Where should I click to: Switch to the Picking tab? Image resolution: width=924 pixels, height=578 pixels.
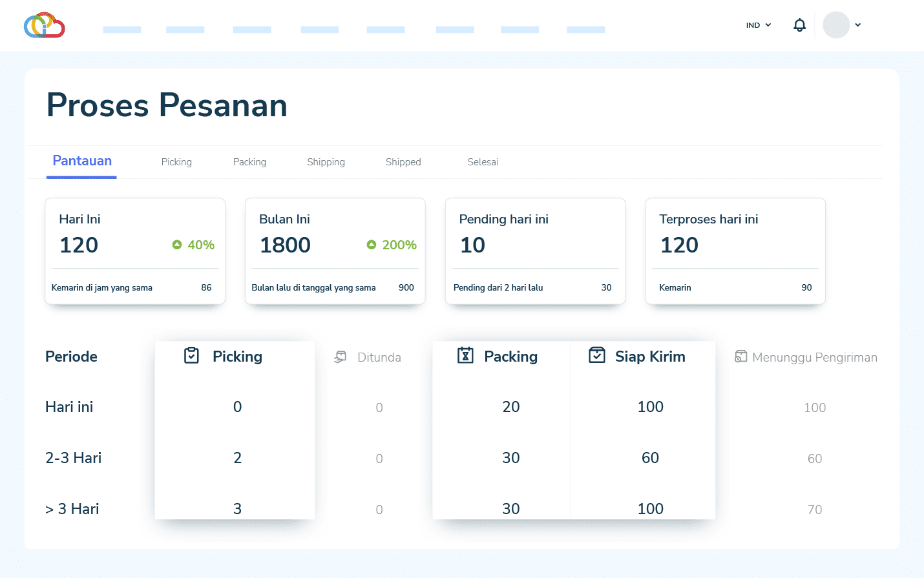176,162
